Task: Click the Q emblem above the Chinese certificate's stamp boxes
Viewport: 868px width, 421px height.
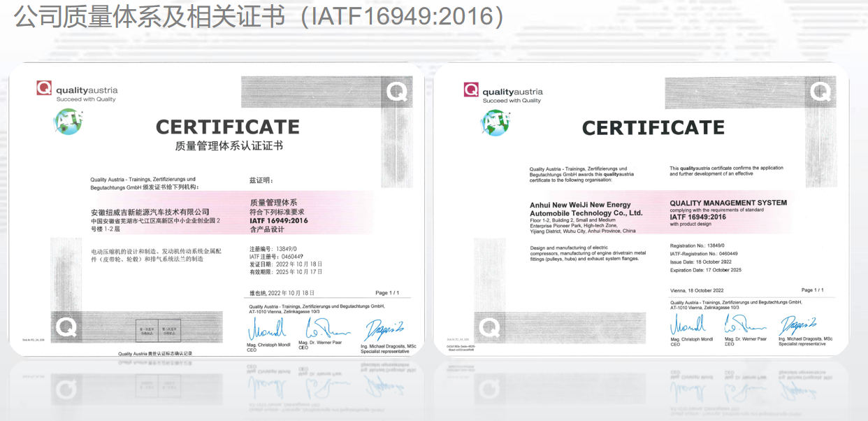Action: click(66, 327)
